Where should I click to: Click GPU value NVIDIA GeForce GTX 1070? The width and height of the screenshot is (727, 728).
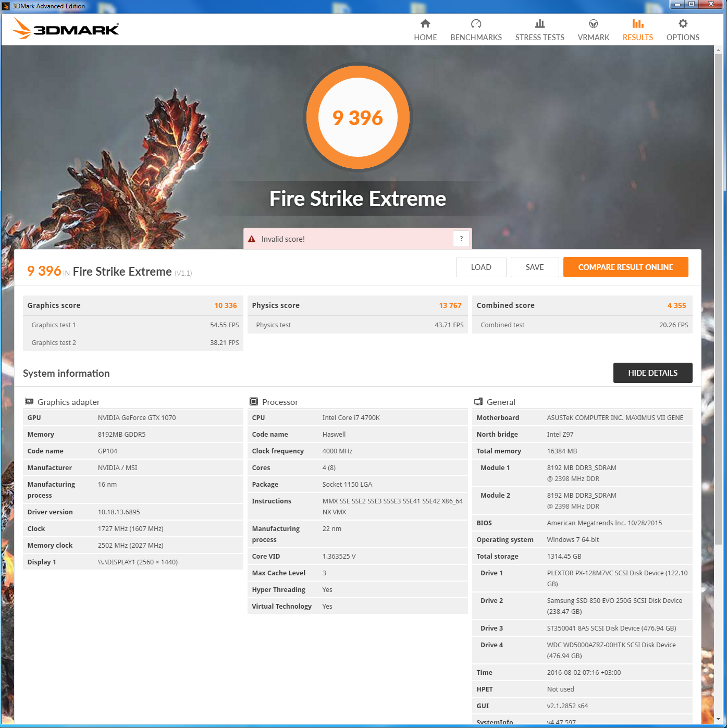point(137,417)
